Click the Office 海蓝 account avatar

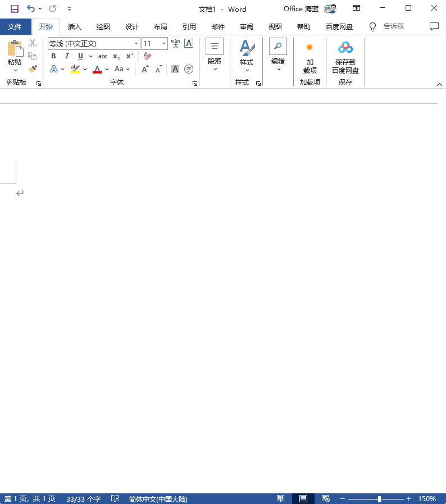[x=330, y=8]
